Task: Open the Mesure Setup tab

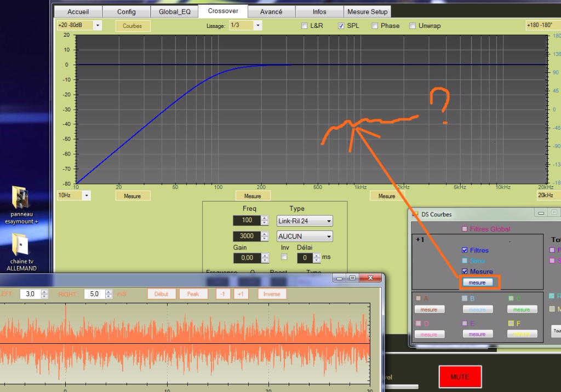Action: (x=367, y=11)
